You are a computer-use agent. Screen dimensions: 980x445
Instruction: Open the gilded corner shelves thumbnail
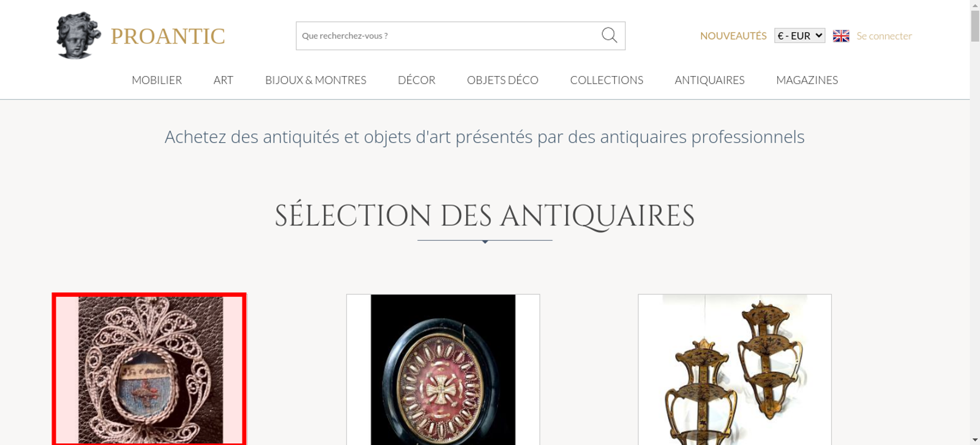735,370
